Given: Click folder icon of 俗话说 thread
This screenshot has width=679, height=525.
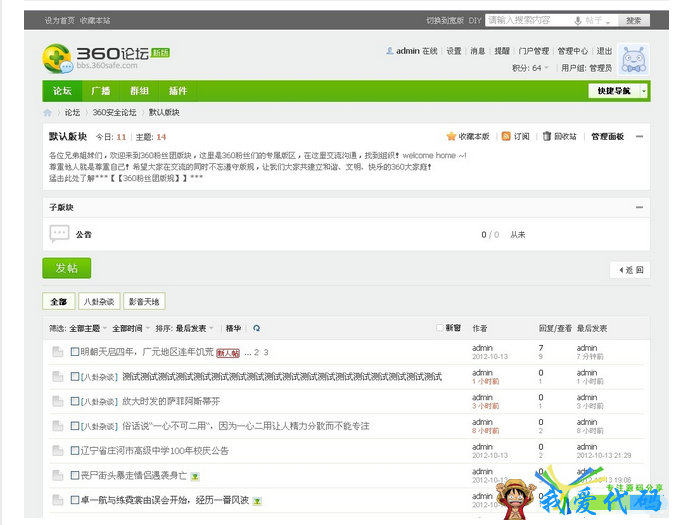Looking at the screenshot, I should click(58, 426).
